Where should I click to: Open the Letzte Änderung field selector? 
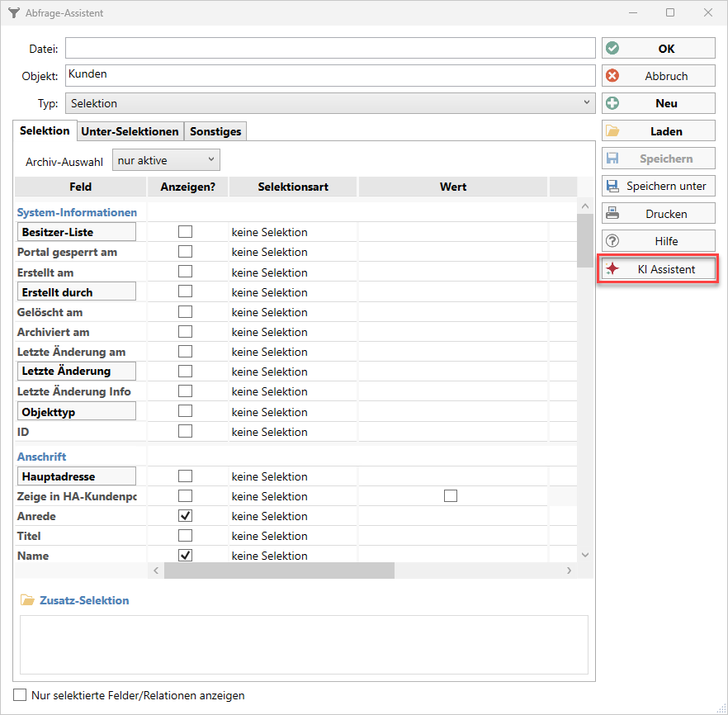click(x=77, y=371)
